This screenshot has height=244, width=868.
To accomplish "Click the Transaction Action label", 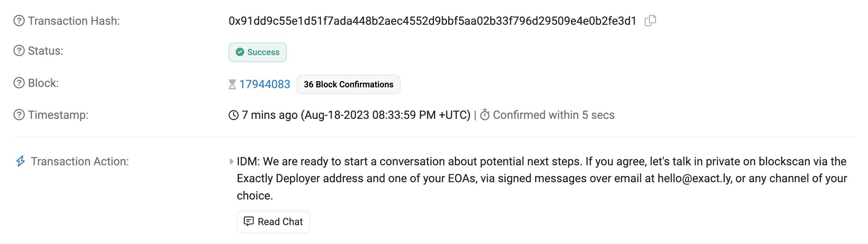I will tap(80, 161).
